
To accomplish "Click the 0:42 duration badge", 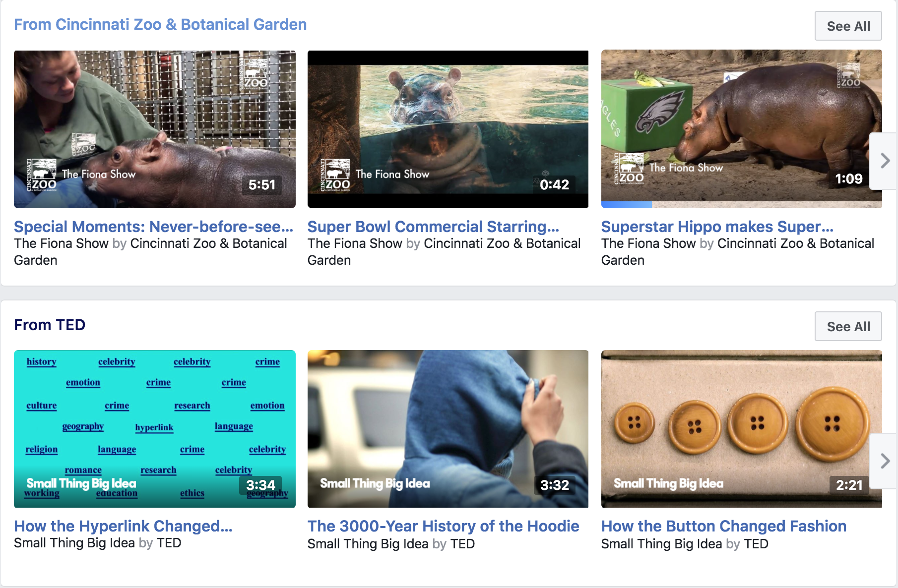I will [555, 185].
